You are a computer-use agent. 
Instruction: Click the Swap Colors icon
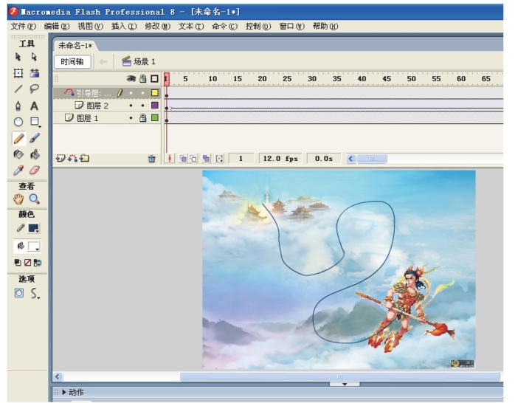[x=38, y=263]
